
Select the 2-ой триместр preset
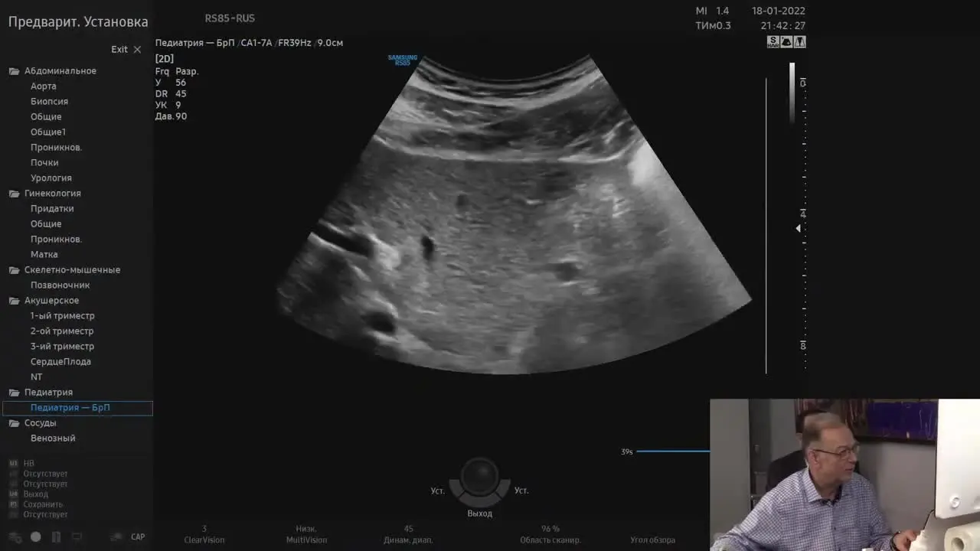coord(62,331)
